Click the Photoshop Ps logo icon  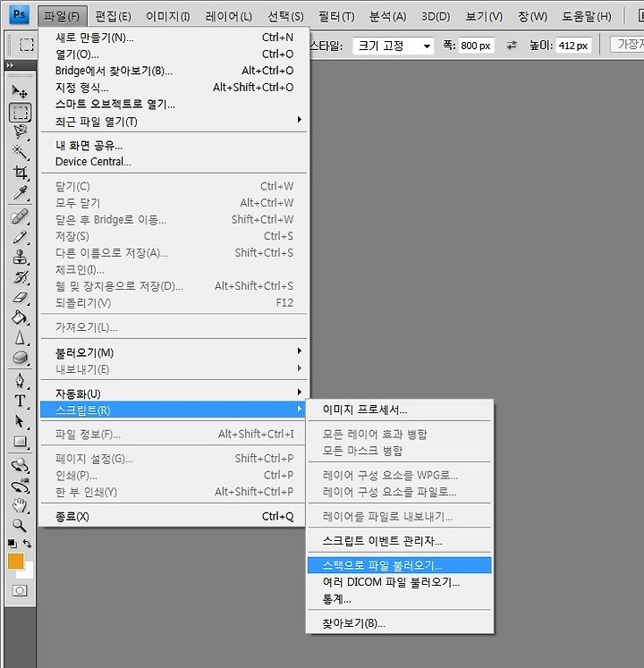point(19,15)
